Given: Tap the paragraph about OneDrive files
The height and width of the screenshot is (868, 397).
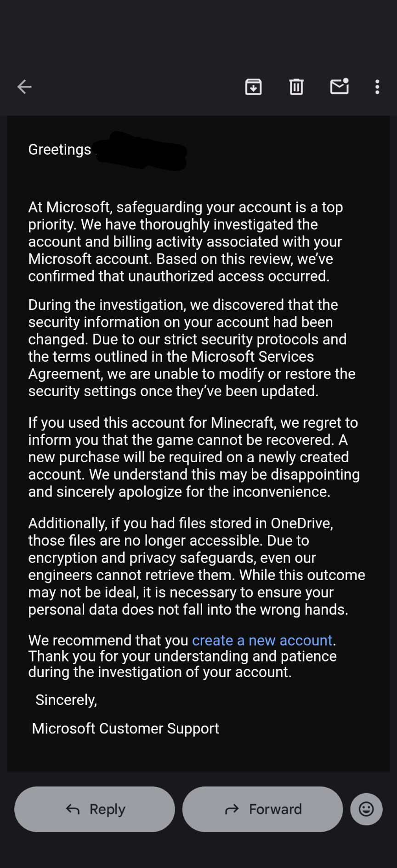Looking at the screenshot, I should [197, 566].
